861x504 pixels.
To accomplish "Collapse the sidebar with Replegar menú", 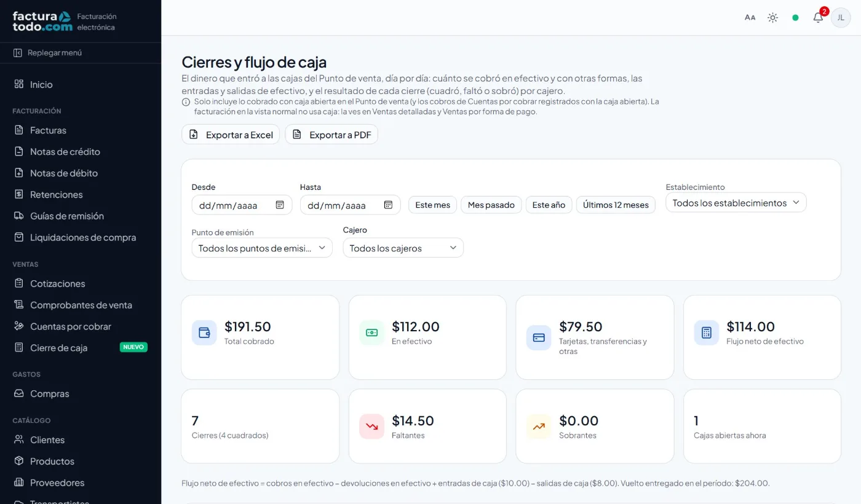I will pos(48,53).
